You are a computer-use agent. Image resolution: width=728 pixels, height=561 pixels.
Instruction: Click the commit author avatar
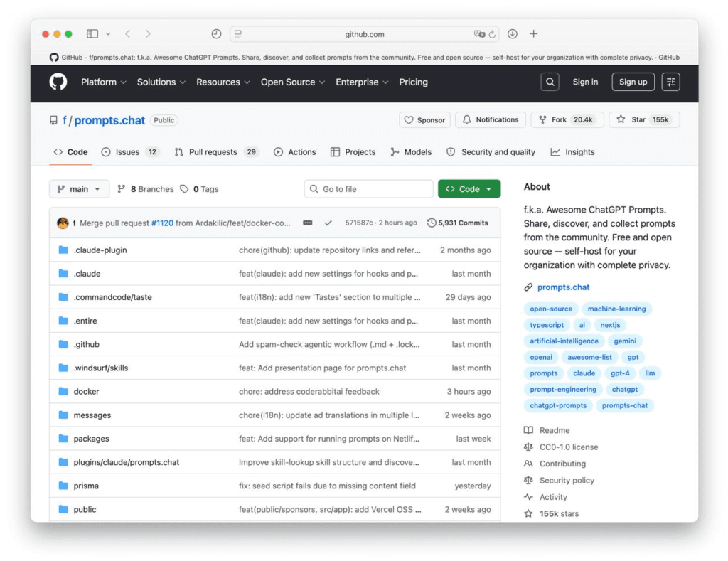63,223
